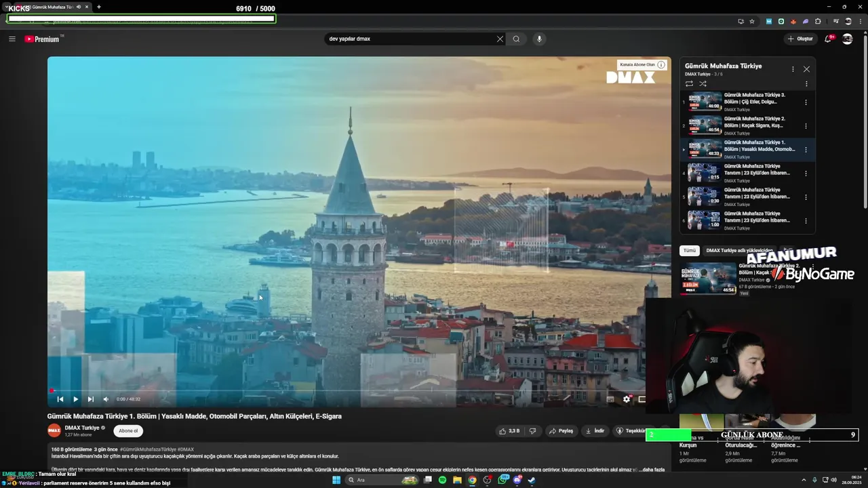Toggle playlist shuffle
Viewport: 868px width, 488px height.
703,84
